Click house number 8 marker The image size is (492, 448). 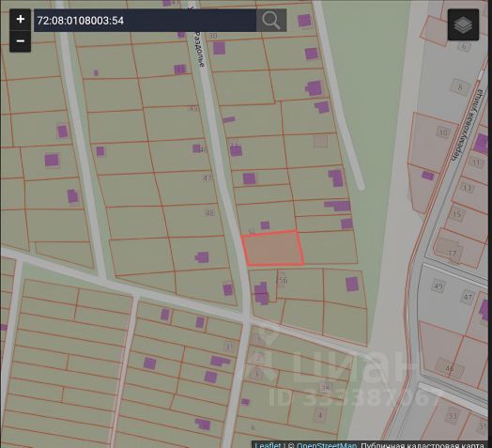(460, 87)
